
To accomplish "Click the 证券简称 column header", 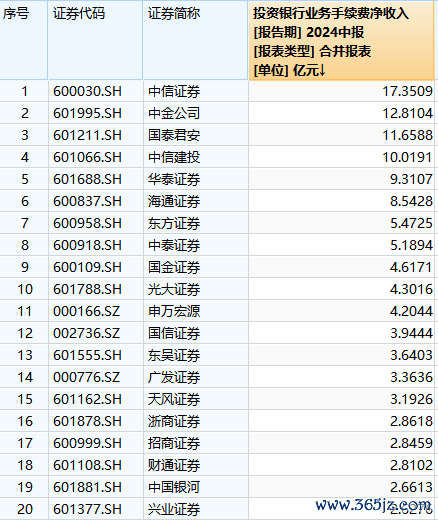I will 195,40.
